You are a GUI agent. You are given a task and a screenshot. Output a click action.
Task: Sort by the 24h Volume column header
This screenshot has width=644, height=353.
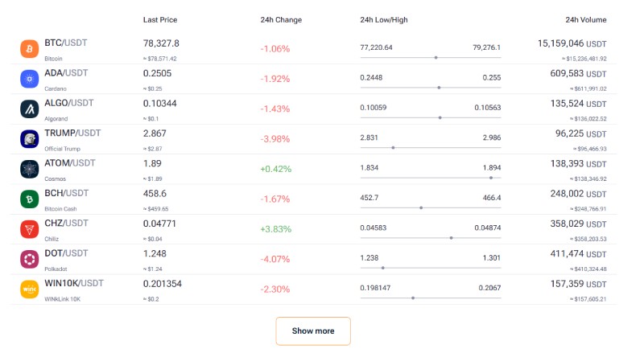tap(585, 19)
